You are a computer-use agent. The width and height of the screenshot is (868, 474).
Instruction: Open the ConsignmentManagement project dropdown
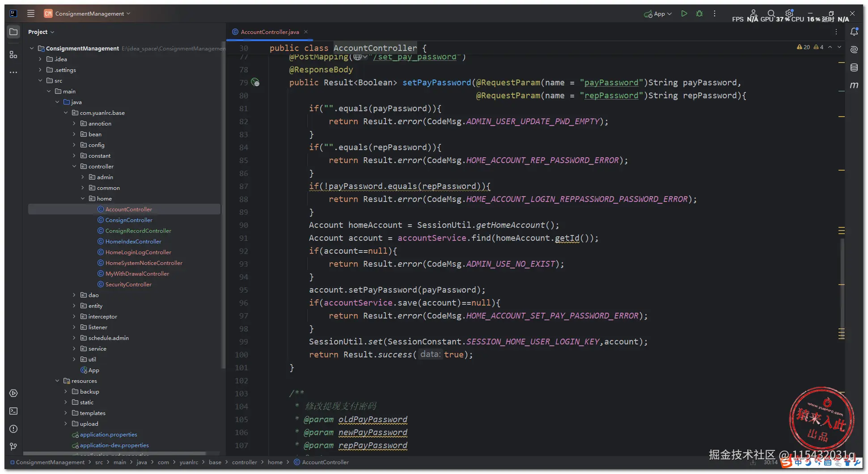click(x=87, y=13)
